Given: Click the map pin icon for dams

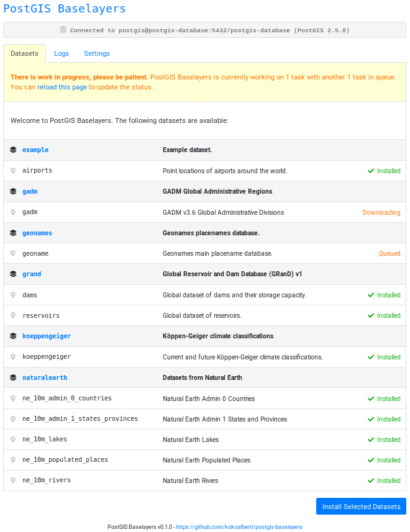Looking at the screenshot, I should click(13, 295).
